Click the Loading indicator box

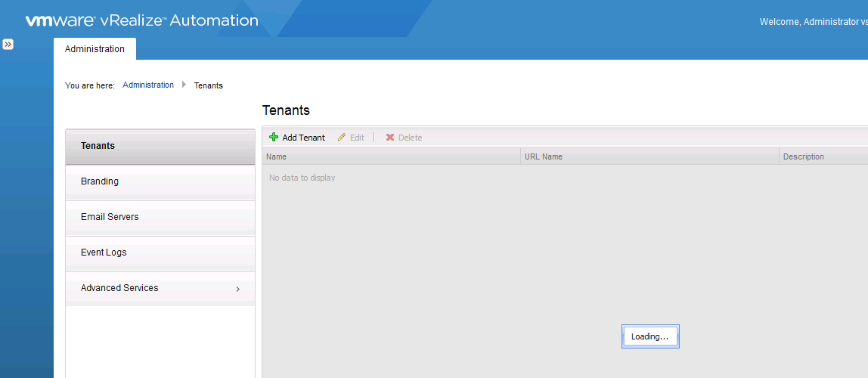650,336
